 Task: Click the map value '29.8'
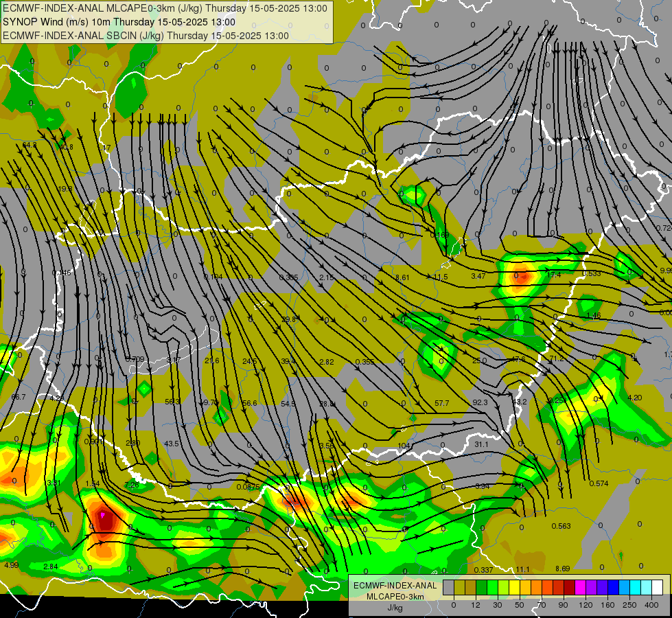(x=288, y=319)
